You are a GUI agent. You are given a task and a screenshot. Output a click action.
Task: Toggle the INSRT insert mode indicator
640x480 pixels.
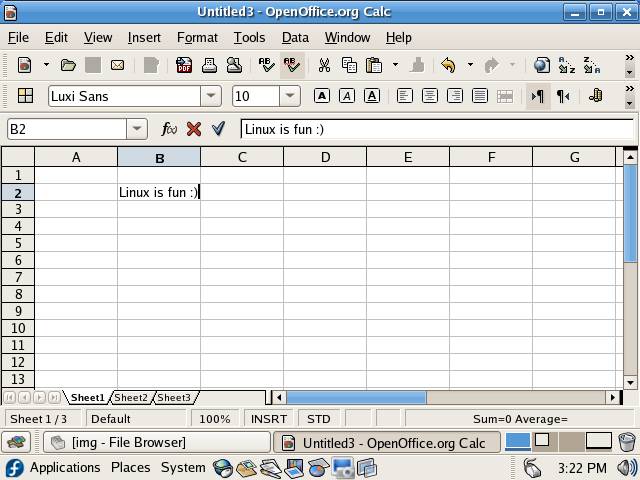click(268, 419)
